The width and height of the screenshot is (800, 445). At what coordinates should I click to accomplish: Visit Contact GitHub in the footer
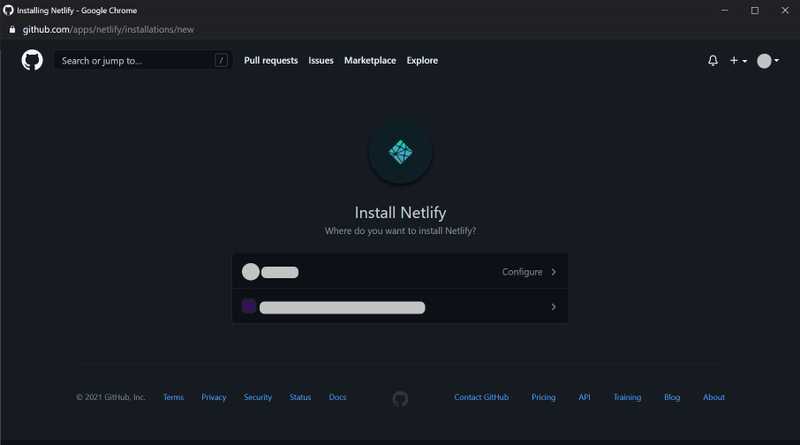tap(481, 398)
